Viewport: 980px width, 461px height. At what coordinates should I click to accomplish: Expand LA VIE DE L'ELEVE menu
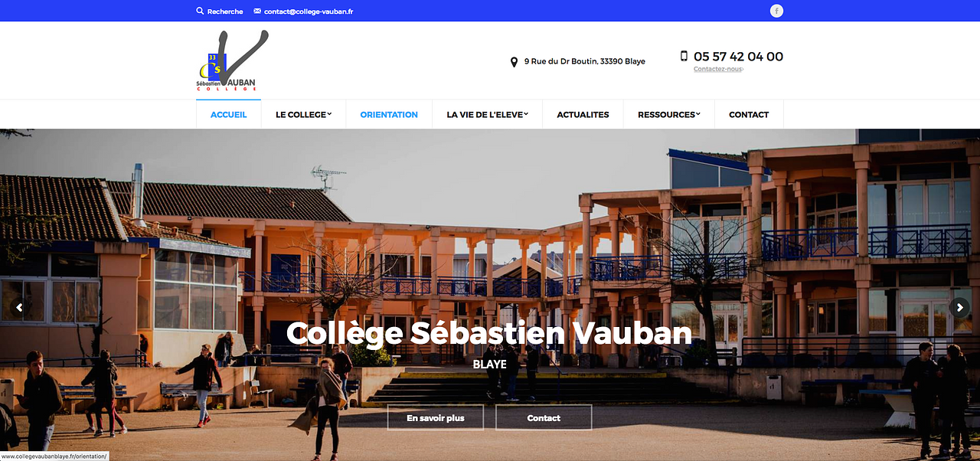click(x=488, y=115)
